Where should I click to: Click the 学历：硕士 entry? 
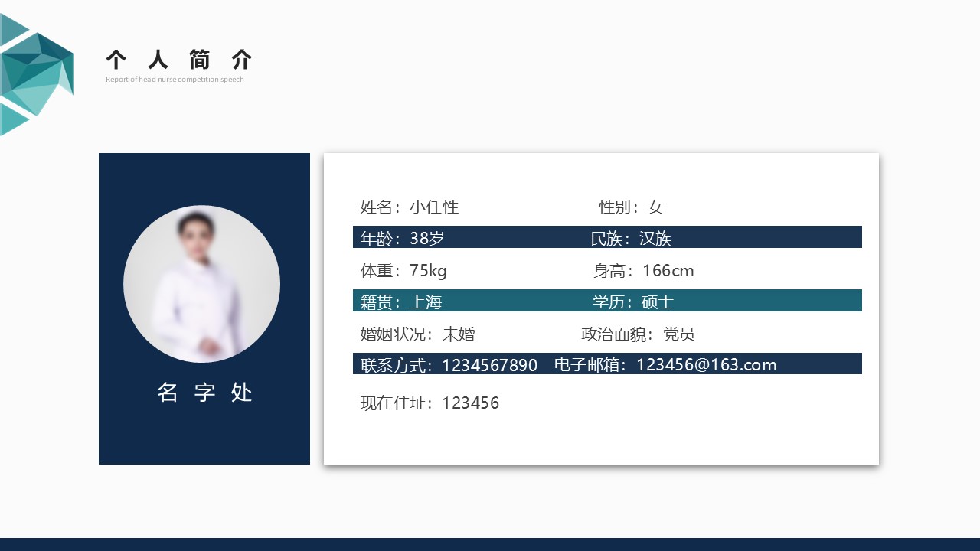632,302
